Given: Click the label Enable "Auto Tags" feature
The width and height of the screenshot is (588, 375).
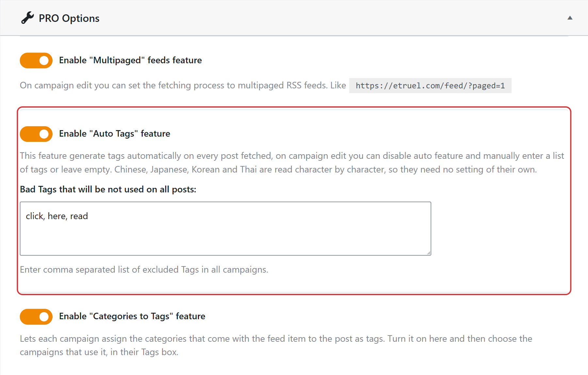Looking at the screenshot, I should click(115, 134).
